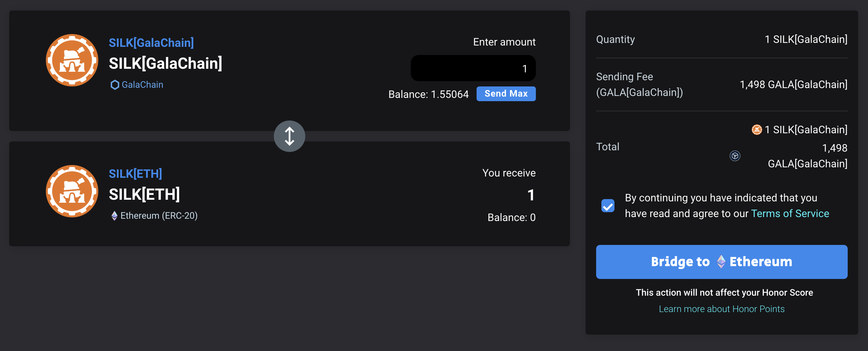Click the blue SILK[ETH] token link
868x351 pixels.
(x=135, y=174)
